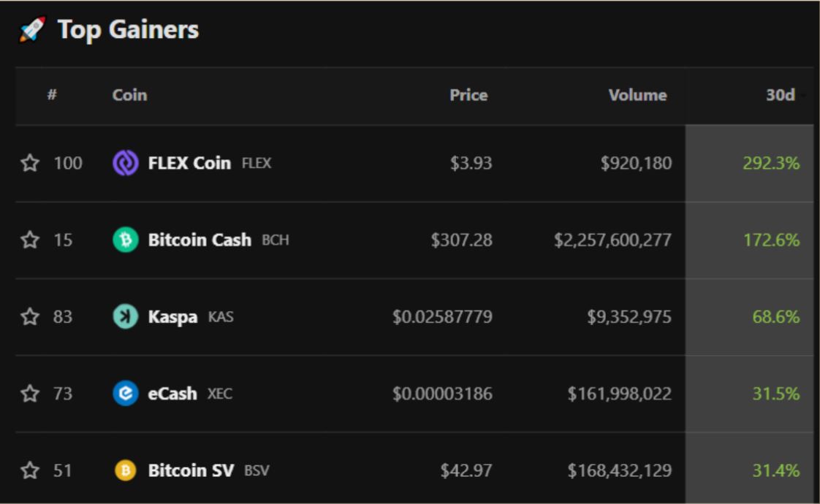Add eCash to favorites via star
820x504 pixels.
[30, 394]
